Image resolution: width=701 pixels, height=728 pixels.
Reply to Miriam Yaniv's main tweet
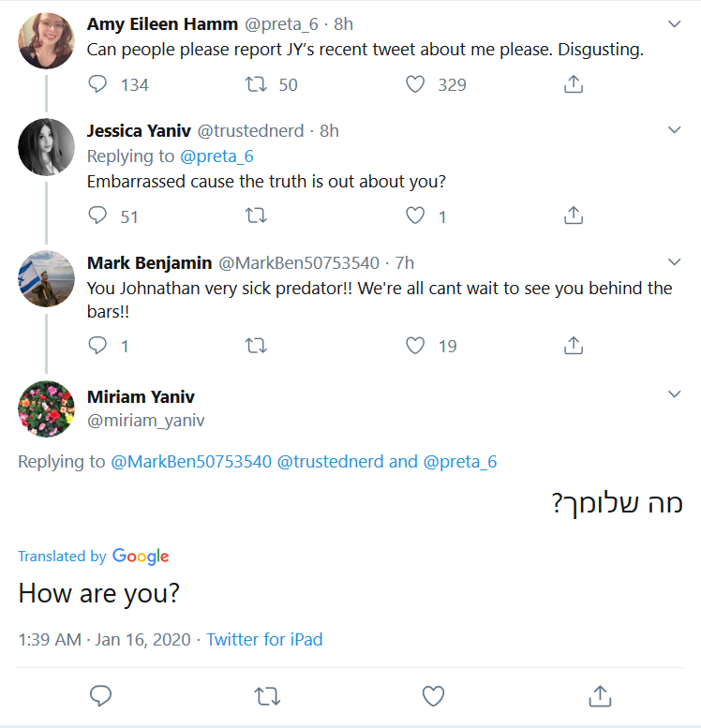[x=100, y=696]
